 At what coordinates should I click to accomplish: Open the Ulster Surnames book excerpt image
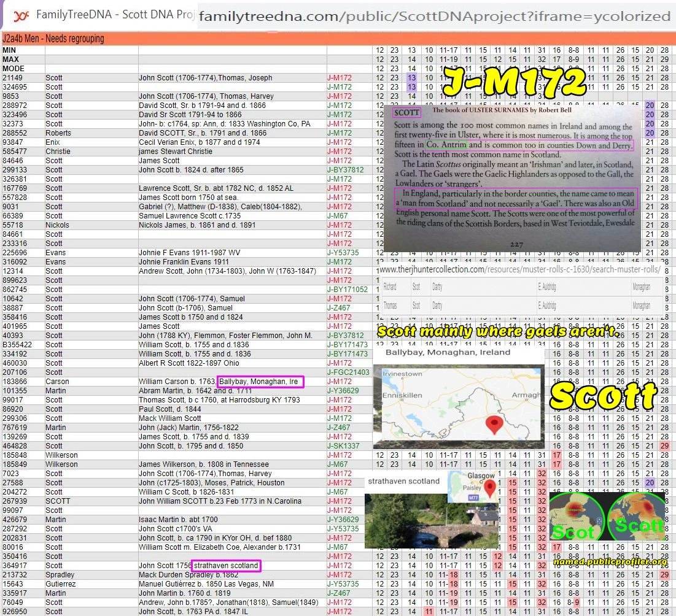click(x=512, y=178)
